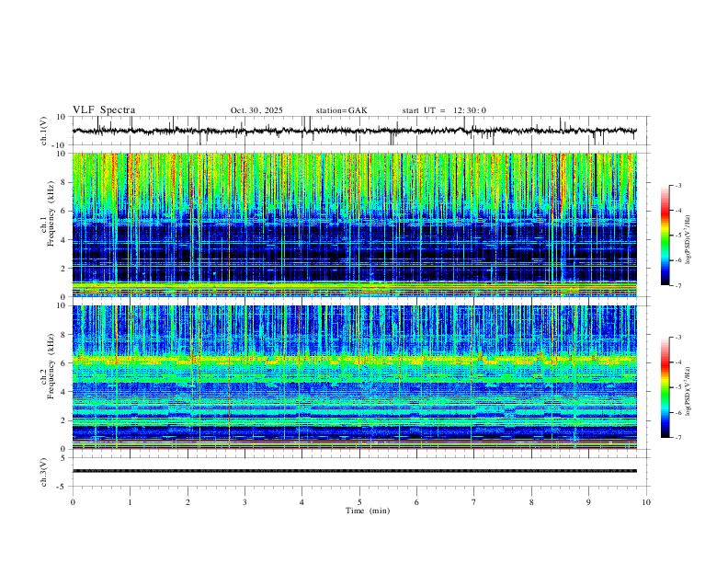Click the 'VLF Spectra' title text
Viewport: 728px width, 563px height.
(104, 110)
